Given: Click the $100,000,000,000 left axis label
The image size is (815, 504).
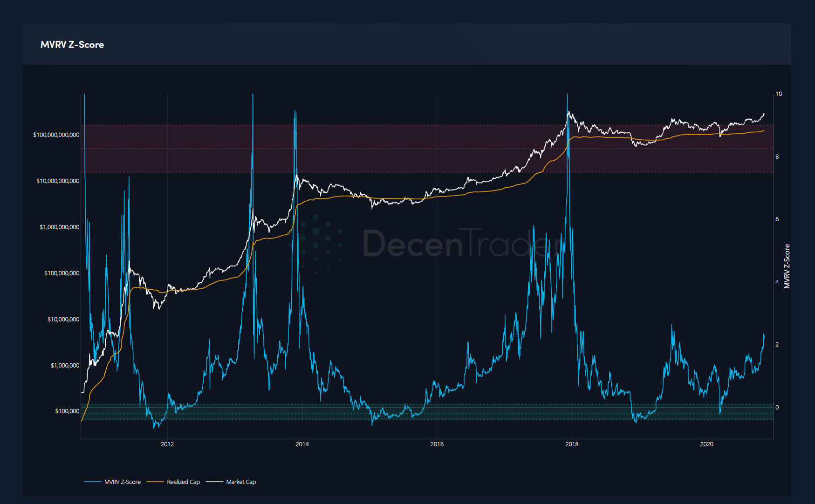Looking at the screenshot, I should tap(56, 135).
